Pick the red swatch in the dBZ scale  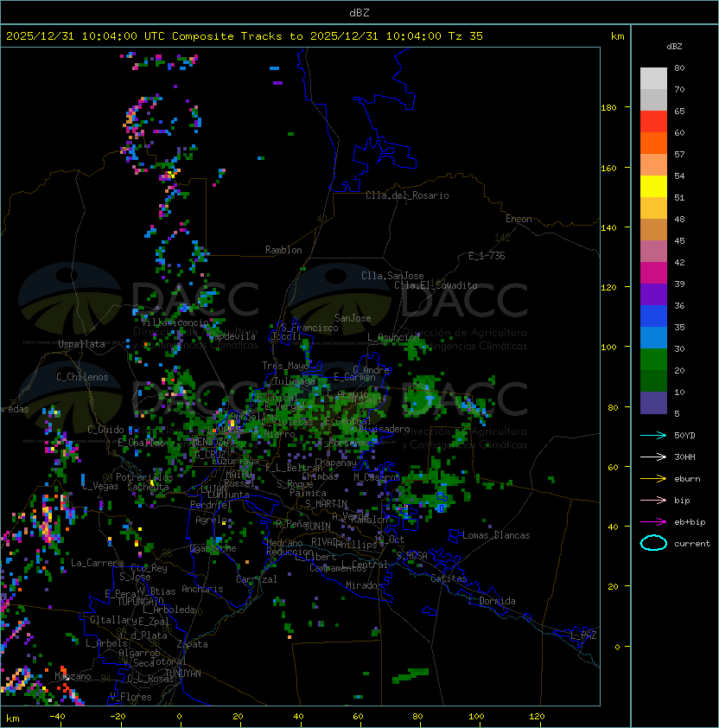(653, 121)
